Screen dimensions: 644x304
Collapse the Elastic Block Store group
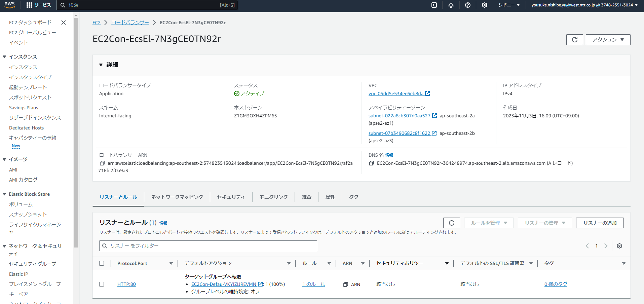(4, 194)
